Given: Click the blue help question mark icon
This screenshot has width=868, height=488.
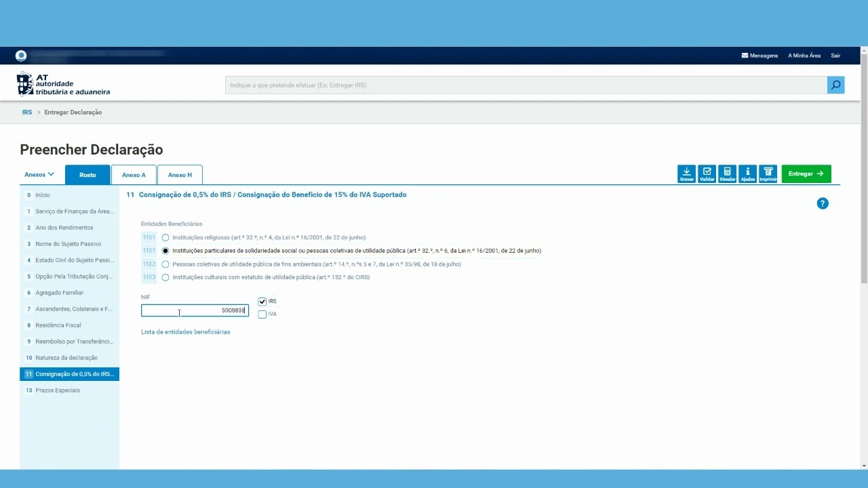Looking at the screenshot, I should 823,203.
